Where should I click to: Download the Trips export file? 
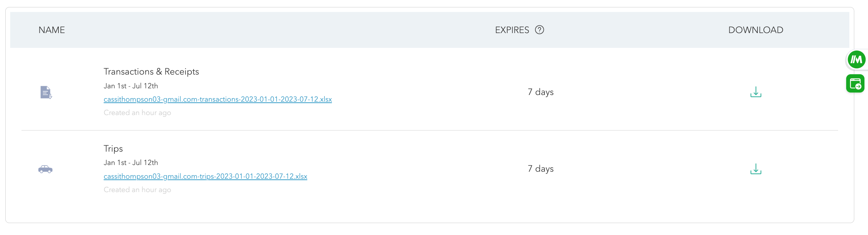(x=755, y=169)
